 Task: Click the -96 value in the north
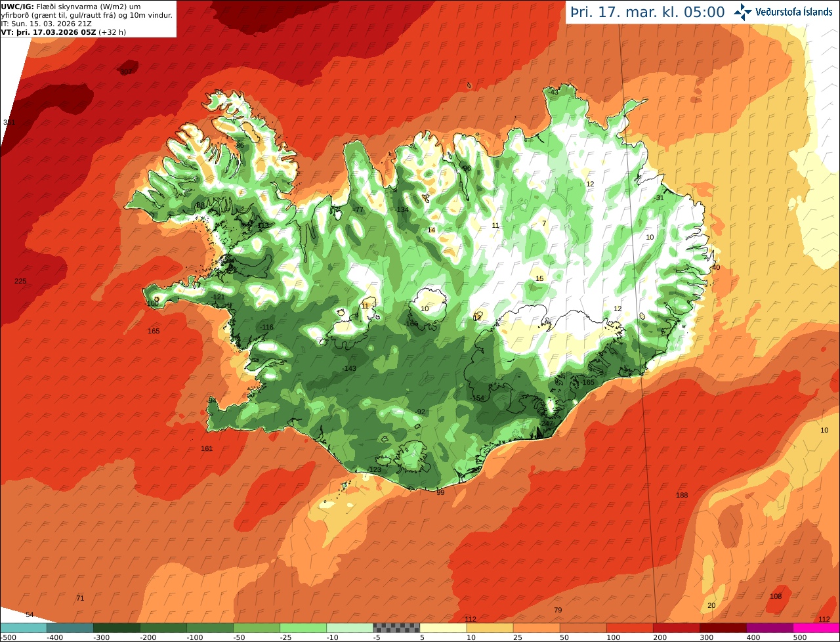coord(466,168)
